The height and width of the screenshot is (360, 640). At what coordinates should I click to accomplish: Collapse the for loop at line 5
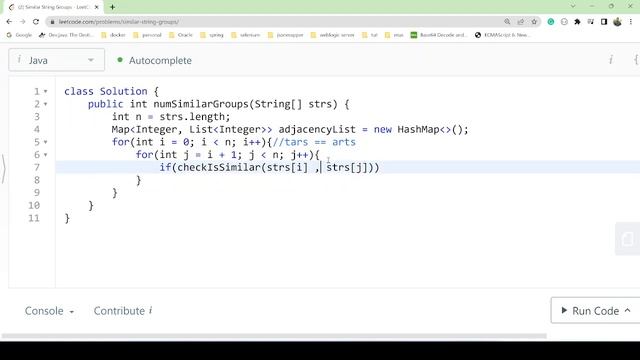click(45, 142)
